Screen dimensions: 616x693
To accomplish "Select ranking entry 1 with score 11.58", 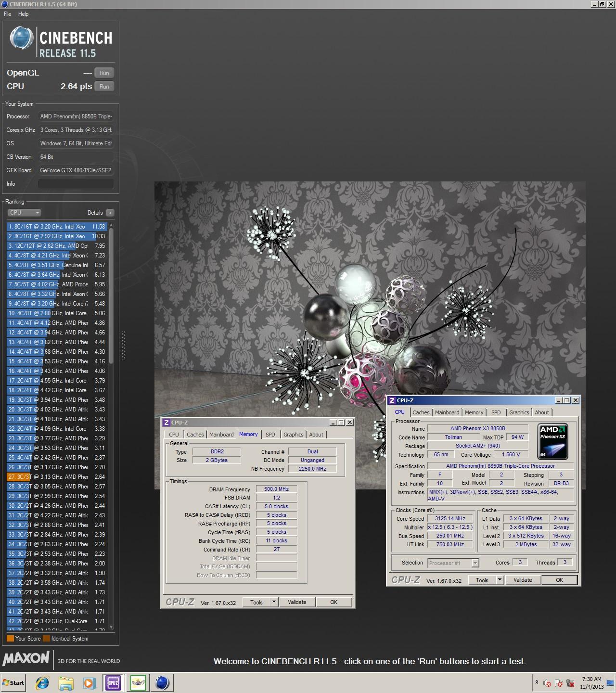I will (57, 227).
